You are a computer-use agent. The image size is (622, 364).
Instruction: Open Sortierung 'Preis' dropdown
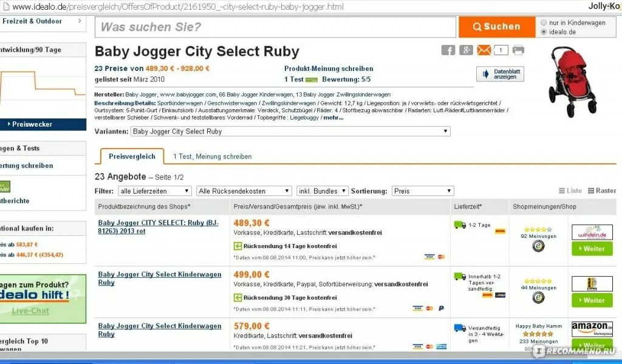click(x=423, y=191)
